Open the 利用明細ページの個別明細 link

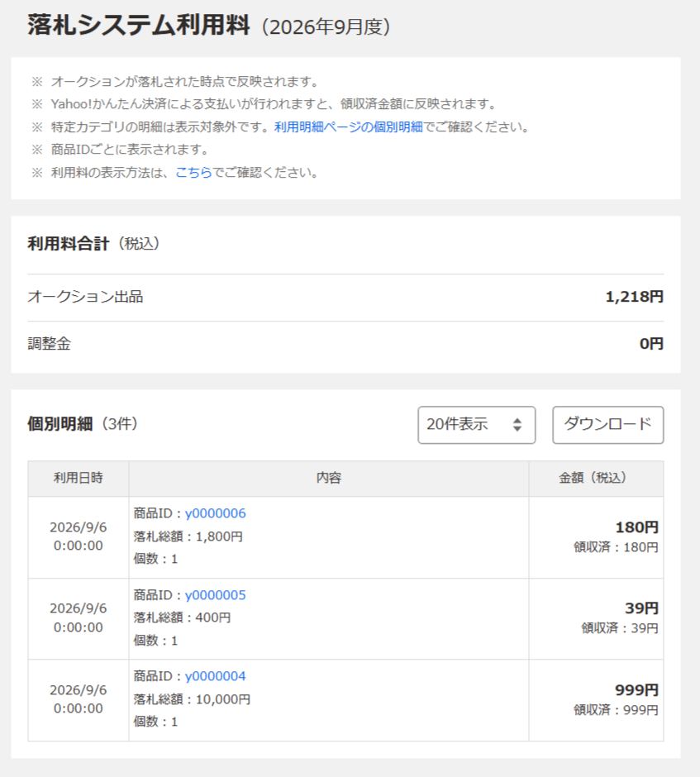(348, 126)
